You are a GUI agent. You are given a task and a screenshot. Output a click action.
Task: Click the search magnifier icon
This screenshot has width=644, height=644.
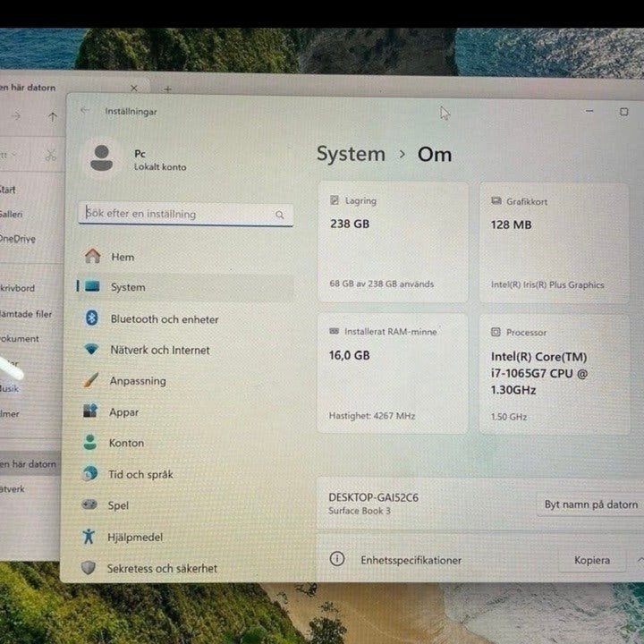pyautogui.click(x=280, y=215)
